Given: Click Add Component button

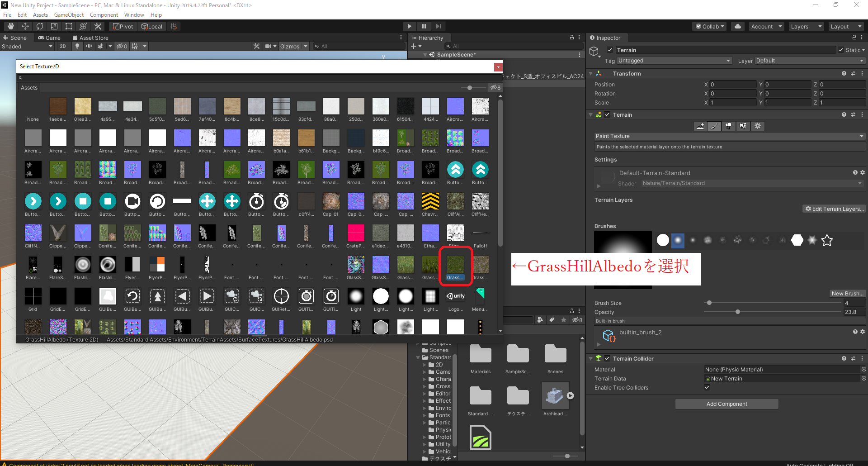Looking at the screenshot, I should pyautogui.click(x=727, y=404).
